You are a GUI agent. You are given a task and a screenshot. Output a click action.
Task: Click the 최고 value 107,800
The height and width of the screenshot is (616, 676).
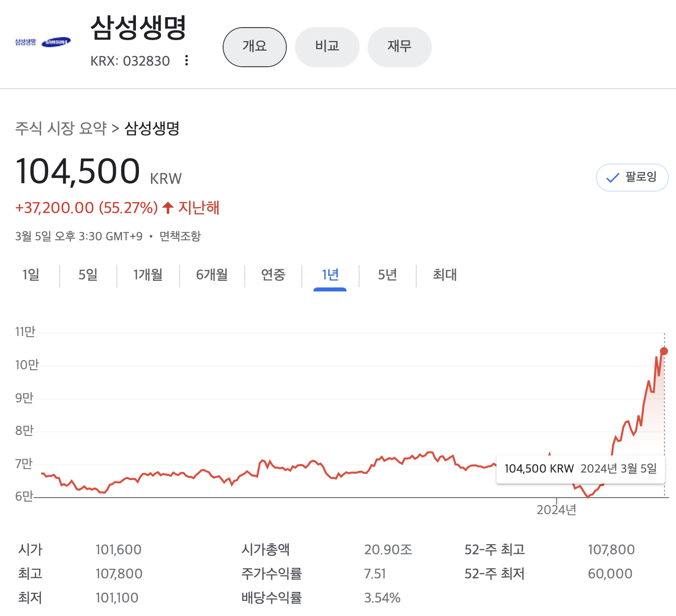point(119,574)
